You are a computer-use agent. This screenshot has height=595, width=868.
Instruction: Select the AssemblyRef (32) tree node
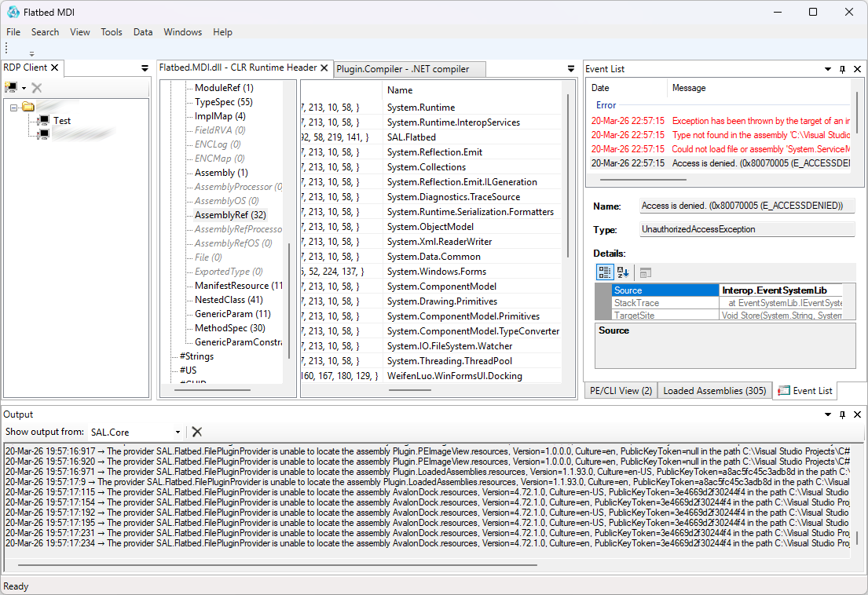tap(230, 215)
